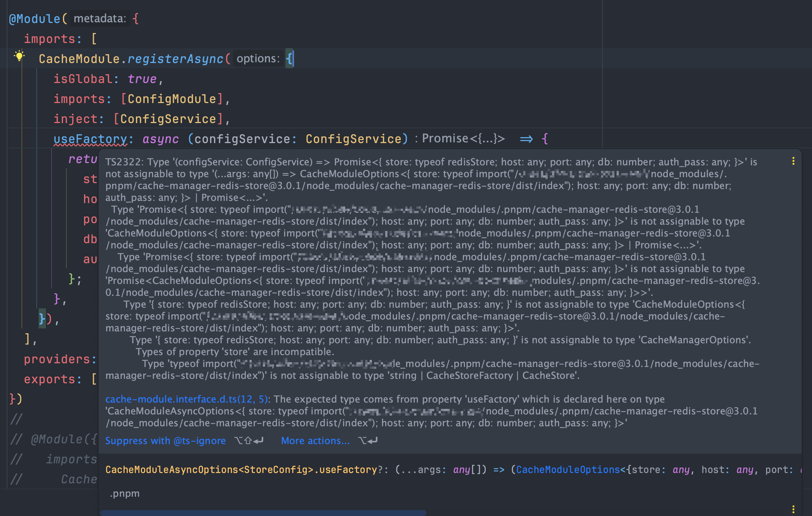Click Suppress with @ts-ignore
The image size is (812, 516).
(x=165, y=441)
